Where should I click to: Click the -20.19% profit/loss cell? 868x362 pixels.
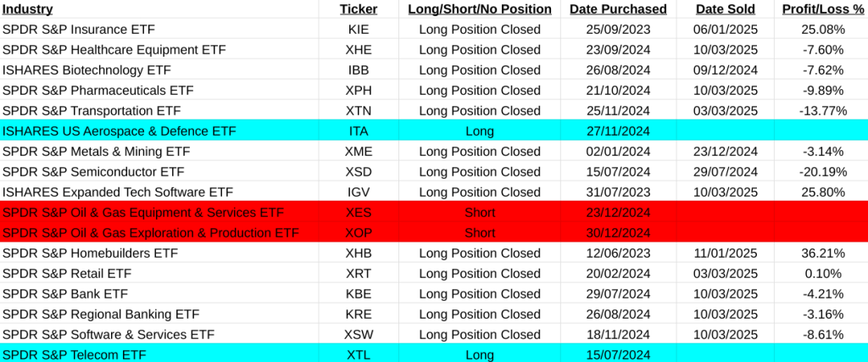[823, 172]
